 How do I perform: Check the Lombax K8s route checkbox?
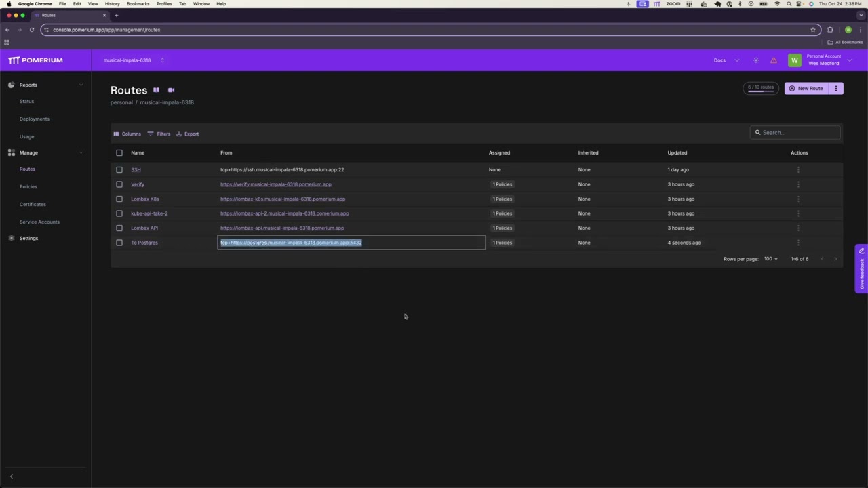[119, 199]
